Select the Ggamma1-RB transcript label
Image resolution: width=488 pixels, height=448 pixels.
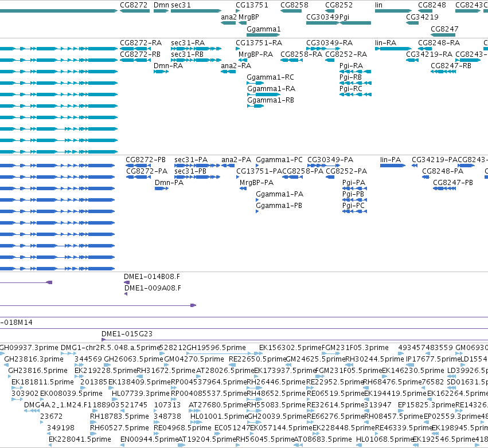coord(271,100)
